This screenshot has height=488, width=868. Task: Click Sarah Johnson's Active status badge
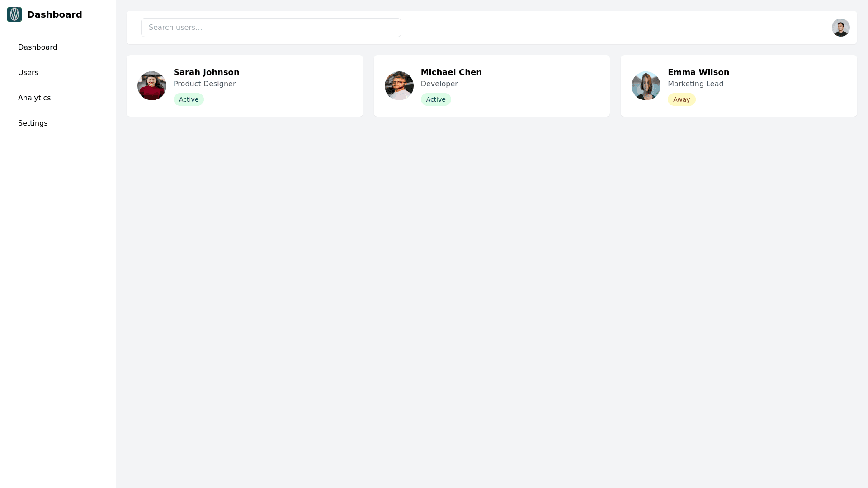189,99
